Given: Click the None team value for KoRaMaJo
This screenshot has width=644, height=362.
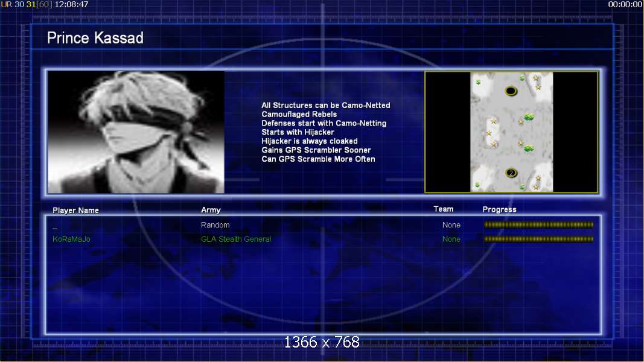Looking at the screenshot, I should point(451,239).
